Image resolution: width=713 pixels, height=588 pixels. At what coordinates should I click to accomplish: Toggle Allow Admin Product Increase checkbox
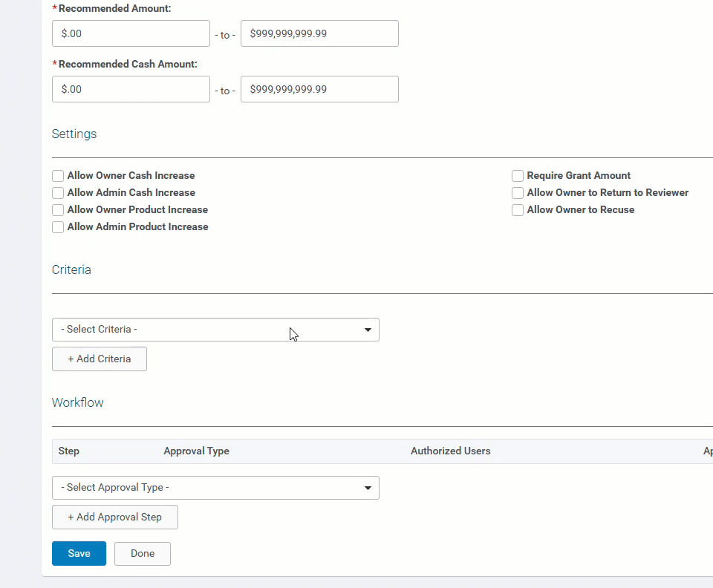click(58, 226)
